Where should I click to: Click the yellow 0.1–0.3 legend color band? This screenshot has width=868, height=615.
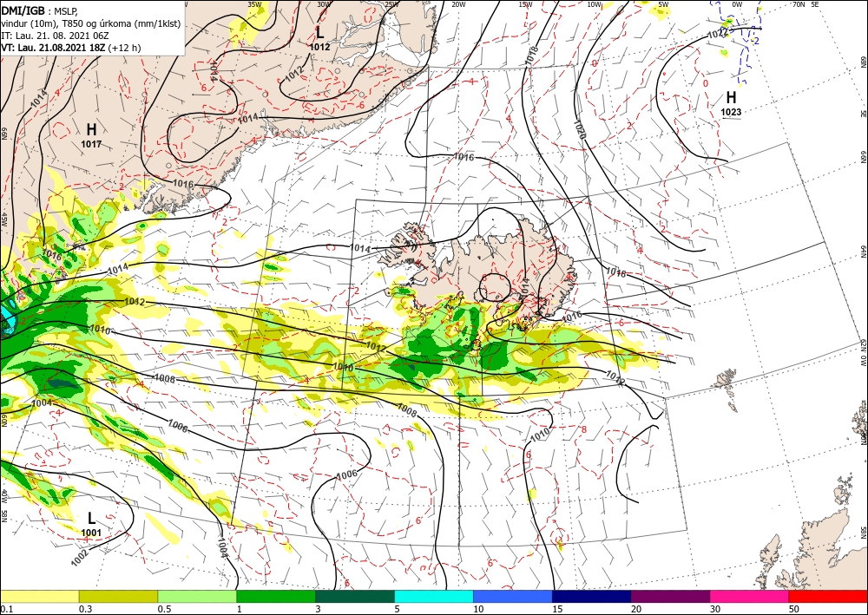point(39,596)
